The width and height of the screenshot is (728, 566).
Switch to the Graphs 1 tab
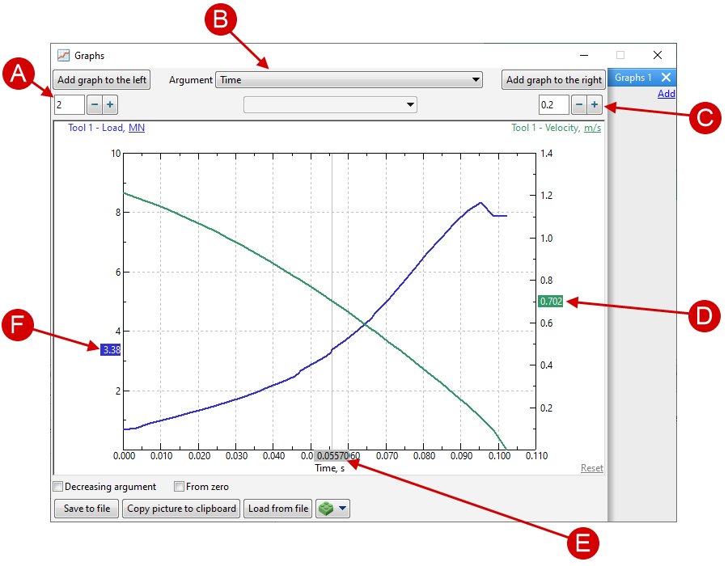[633, 78]
